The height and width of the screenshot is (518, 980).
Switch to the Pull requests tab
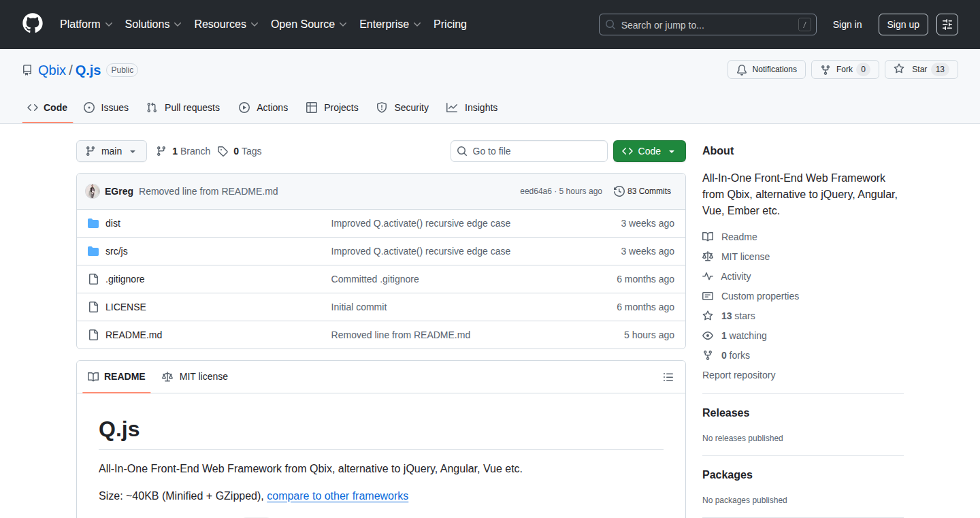point(184,108)
